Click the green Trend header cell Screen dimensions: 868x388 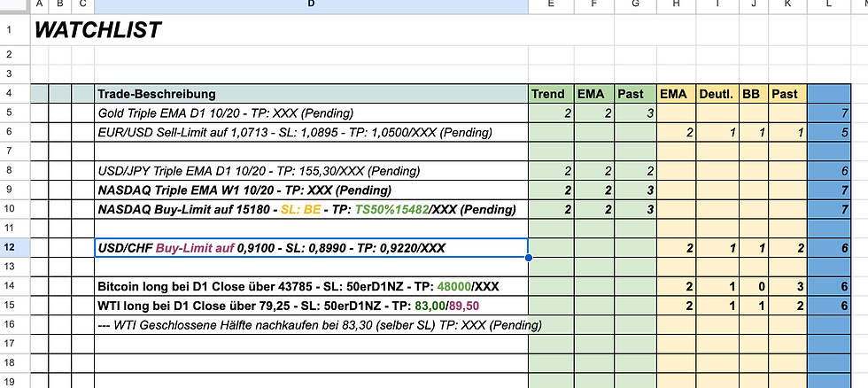pos(551,94)
